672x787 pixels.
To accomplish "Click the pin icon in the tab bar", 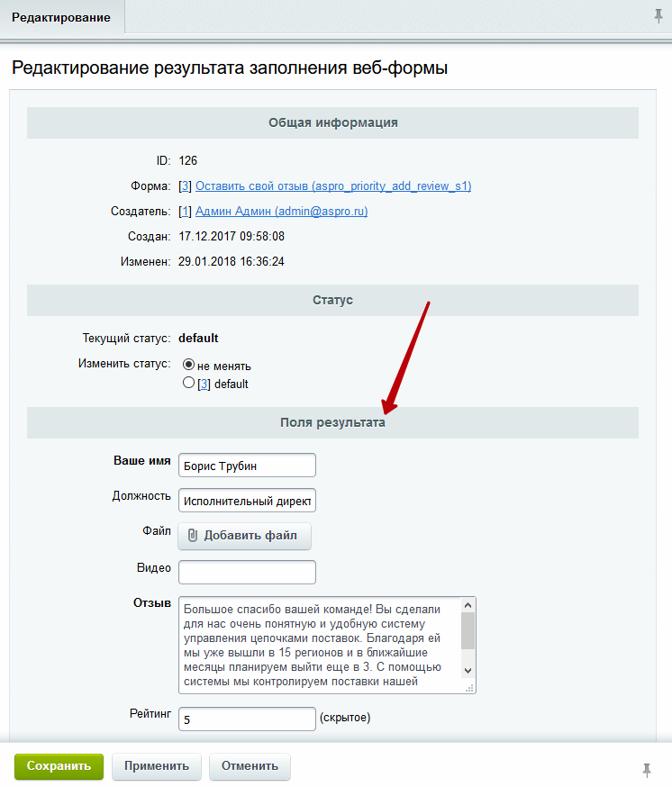I will (658, 16).
